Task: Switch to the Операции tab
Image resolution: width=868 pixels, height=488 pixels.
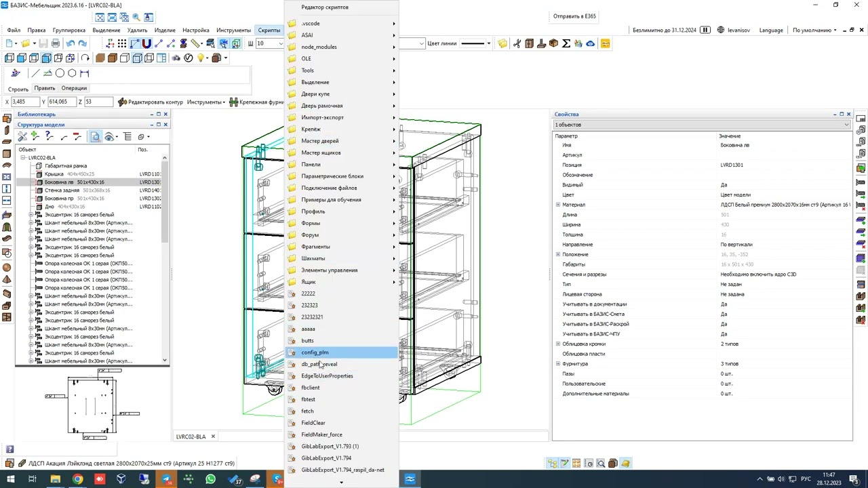Action: pyautogui.click(x=74, y=88)
